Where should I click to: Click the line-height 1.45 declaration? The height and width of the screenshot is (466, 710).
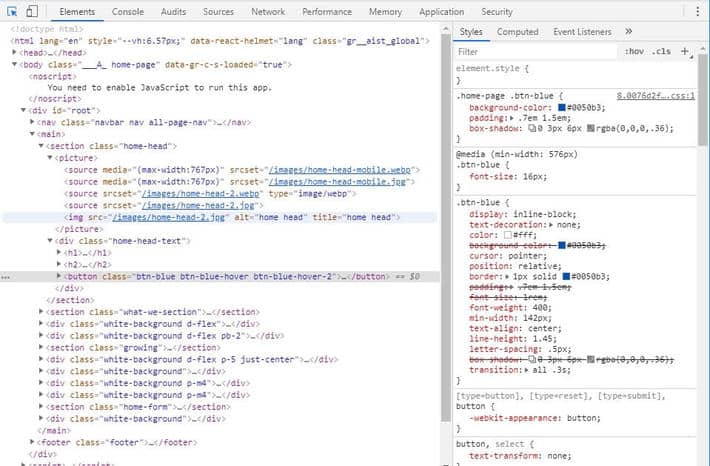coord(513,339)
